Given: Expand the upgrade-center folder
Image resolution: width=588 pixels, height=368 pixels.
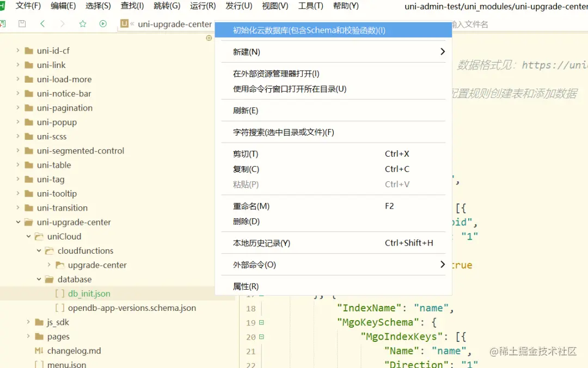Looking at the screenshot, I should pos(49,265).
